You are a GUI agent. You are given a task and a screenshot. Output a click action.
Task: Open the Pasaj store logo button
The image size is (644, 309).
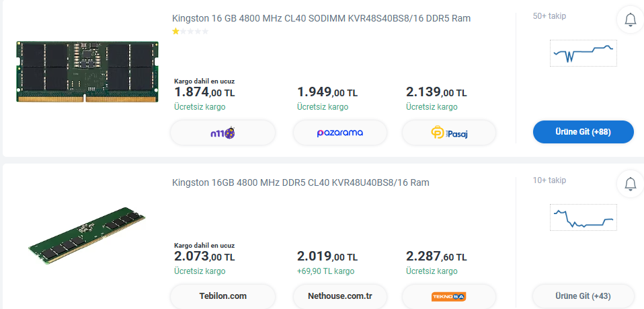[449, 133]
